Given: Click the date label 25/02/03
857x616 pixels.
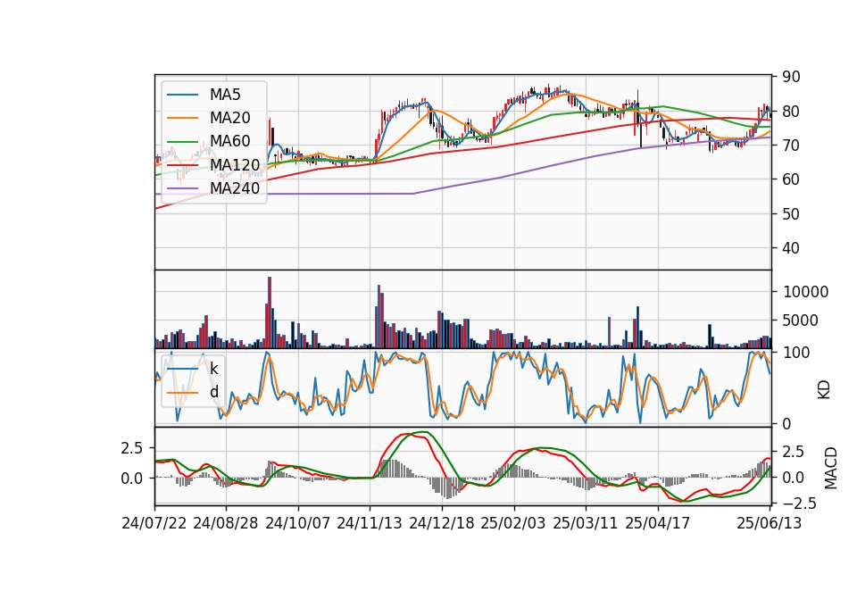Looking at the screenshot, I should tap(513, 523).
